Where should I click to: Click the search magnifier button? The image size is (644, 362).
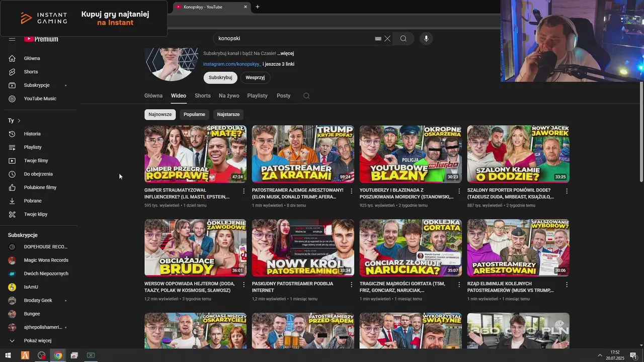coord(404,39)
